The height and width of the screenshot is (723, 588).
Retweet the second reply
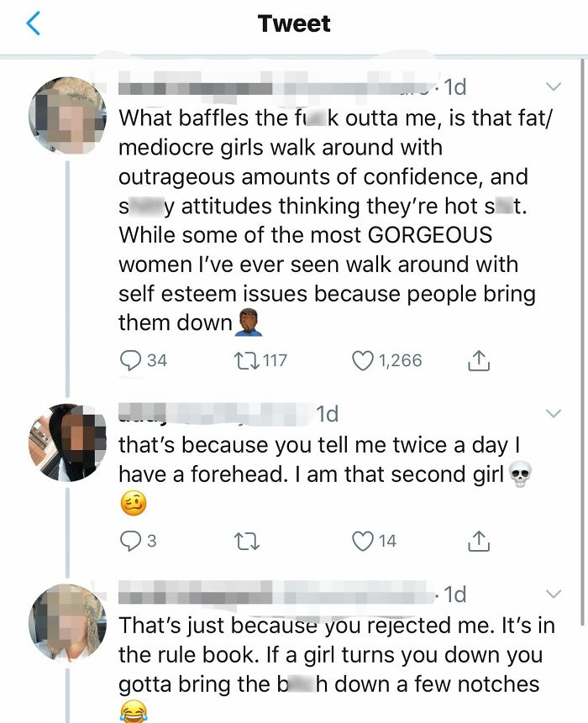247,540
